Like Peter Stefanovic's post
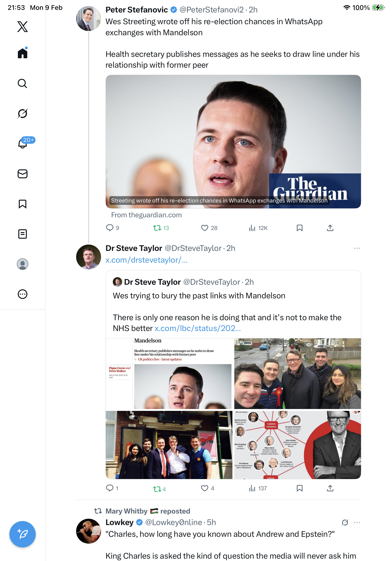Viewport: 392px width, 561px height. 204,228
